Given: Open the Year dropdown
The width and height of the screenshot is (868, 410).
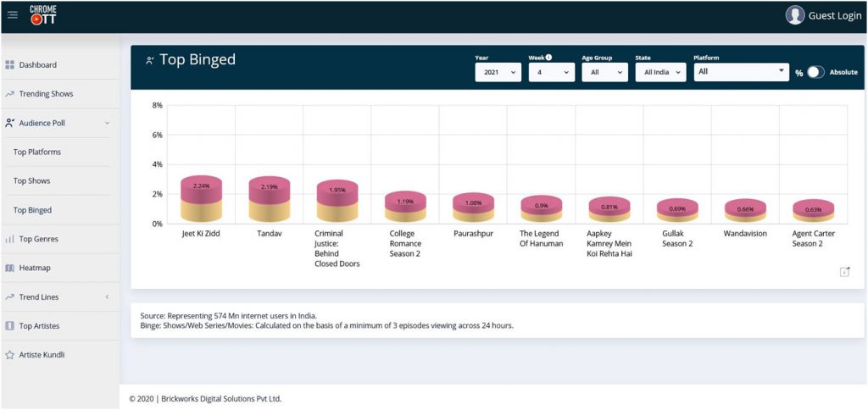Looking at the screenshot, I should pos(498,73).
